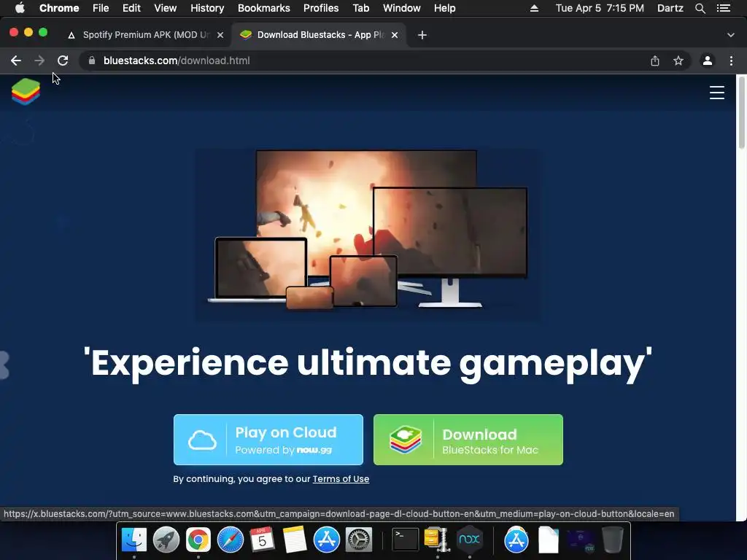Open App Store next to Notes in Dock
747x560 pixels.
click(x=326, y=540)
